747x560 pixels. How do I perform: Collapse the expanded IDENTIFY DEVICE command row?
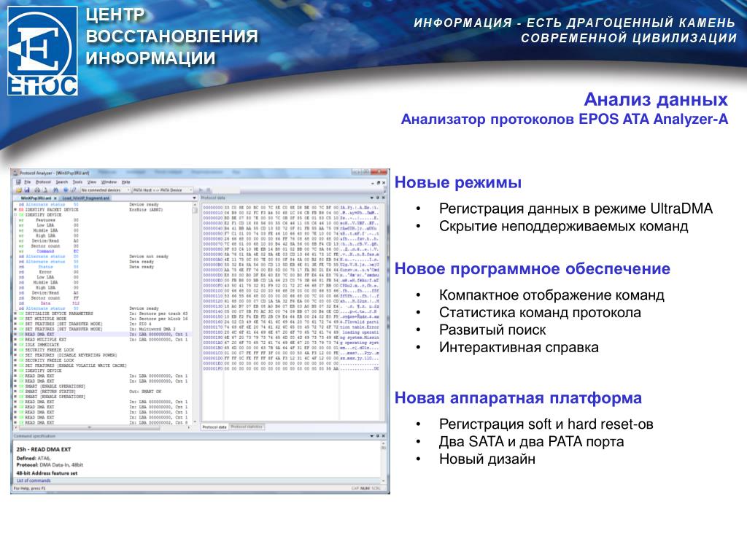(16, 215)
